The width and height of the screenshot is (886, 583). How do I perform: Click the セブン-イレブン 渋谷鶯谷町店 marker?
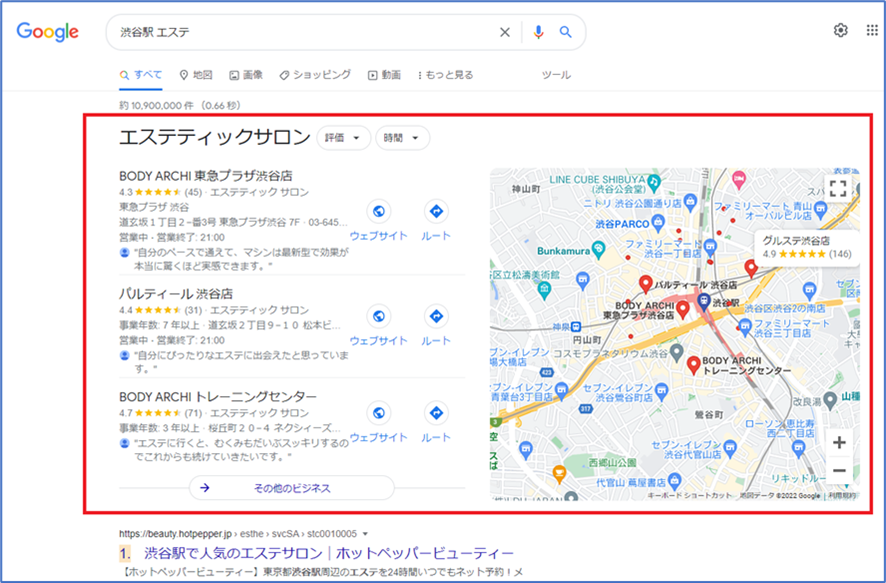point(662,390)
